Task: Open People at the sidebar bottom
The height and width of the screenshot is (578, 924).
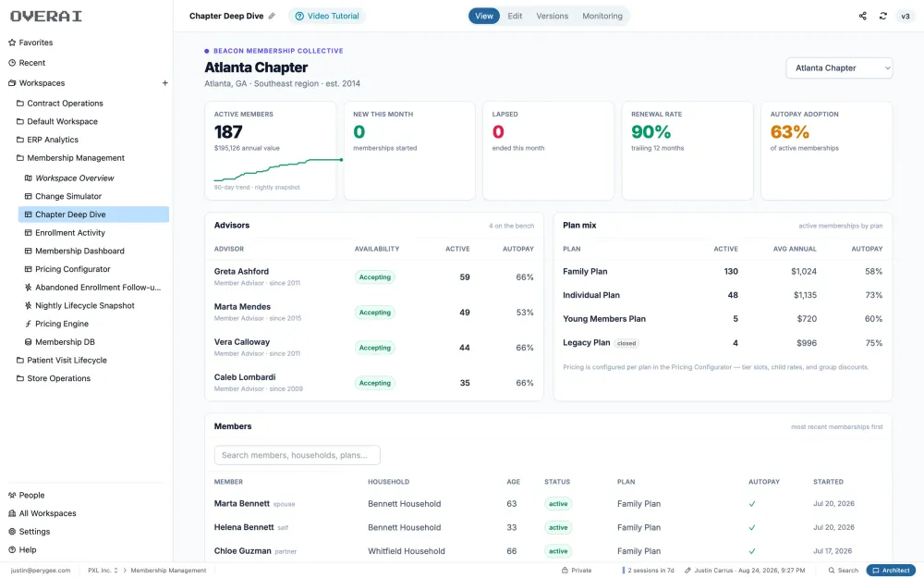Action: pos(27,496)
